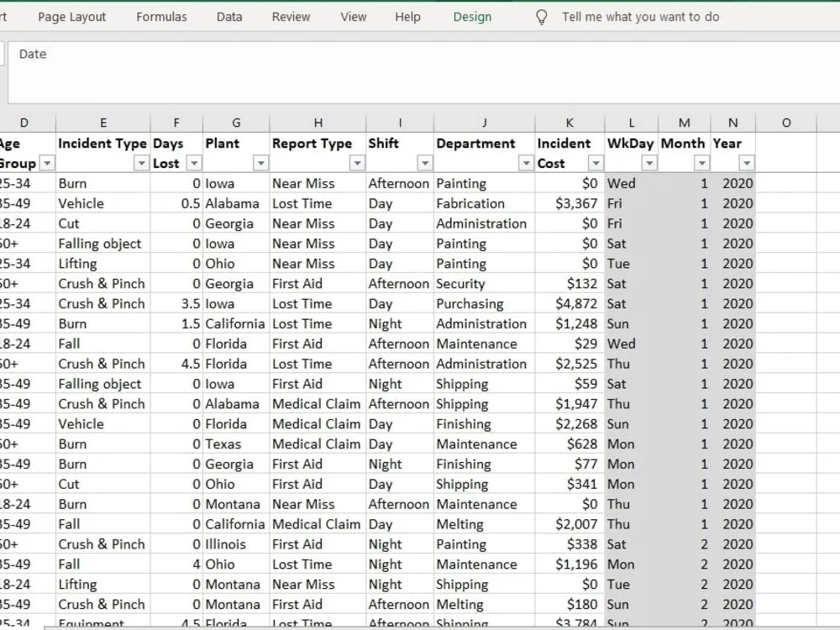Select column H header
Screen dimensions: 840x630
tap(318, 123)
